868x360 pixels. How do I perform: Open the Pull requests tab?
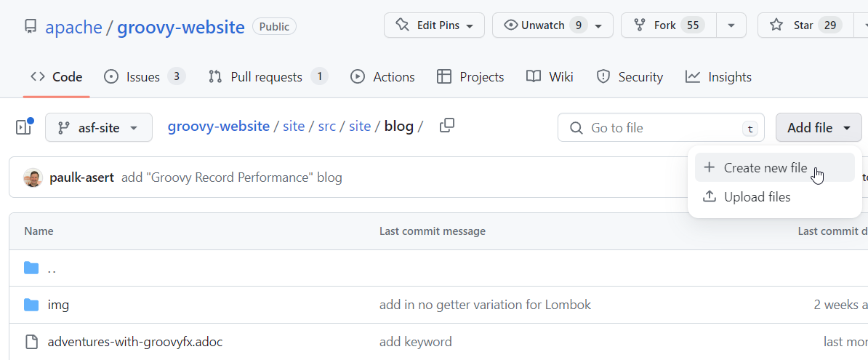[267, 77]
